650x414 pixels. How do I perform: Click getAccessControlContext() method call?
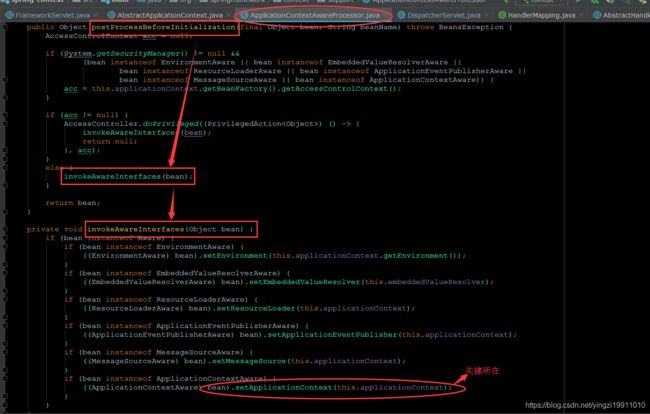(341, 89)
